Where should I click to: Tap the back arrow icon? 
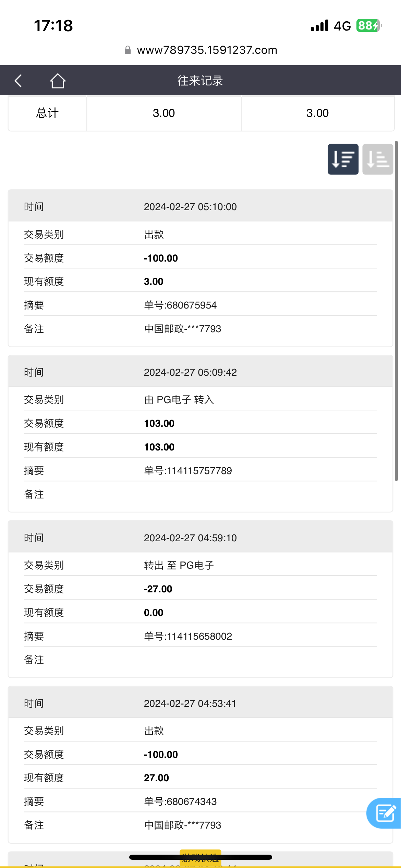(19, 81)
